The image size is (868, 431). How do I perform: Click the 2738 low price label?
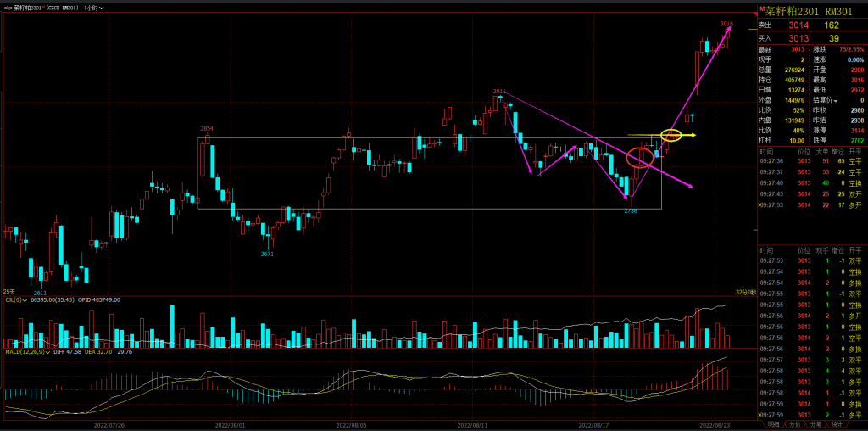631,210
